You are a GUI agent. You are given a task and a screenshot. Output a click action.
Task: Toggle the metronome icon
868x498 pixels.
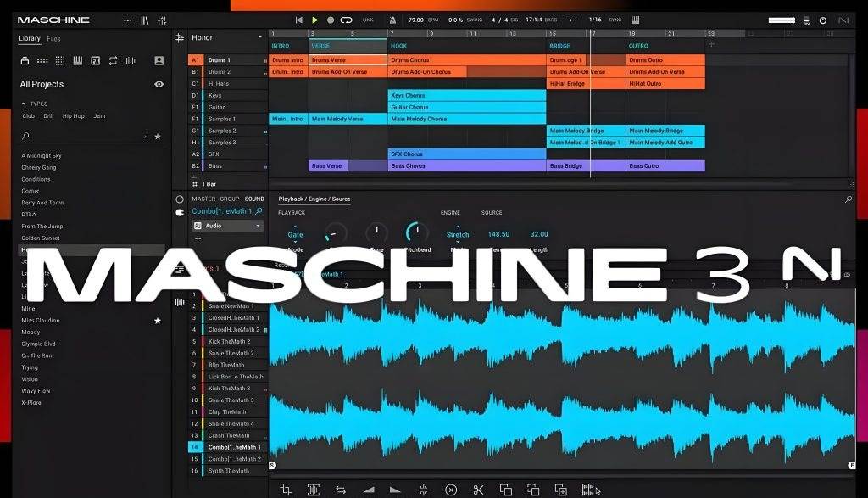point(392,20)
